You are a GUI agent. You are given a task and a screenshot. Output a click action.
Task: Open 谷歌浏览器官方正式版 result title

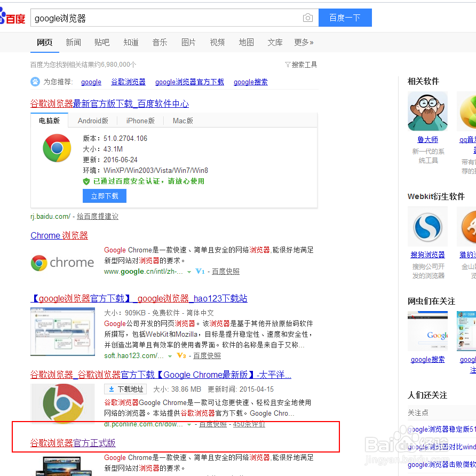(x=73, y=443)
